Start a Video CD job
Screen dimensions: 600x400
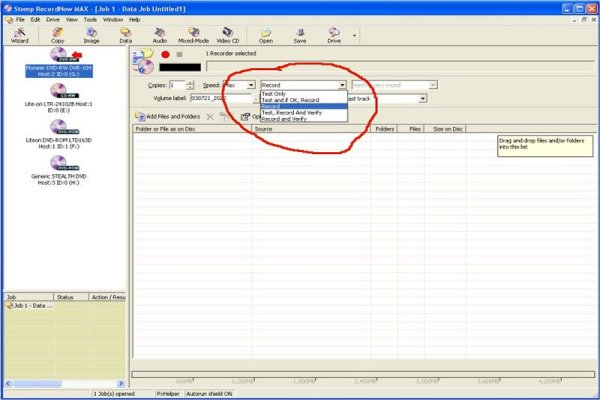pos(228,36)
